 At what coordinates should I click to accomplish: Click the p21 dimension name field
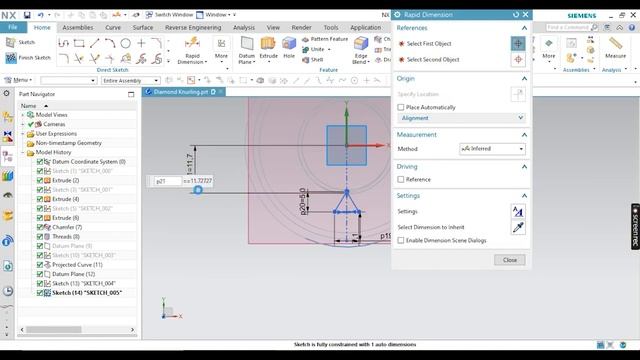(168, 181)
